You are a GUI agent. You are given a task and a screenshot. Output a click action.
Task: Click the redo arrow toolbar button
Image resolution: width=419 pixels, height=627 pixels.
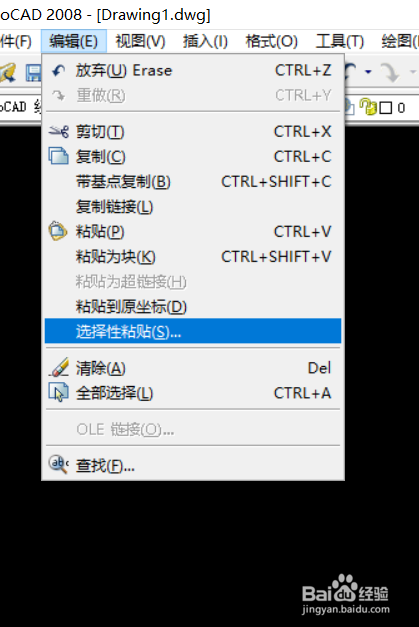[x=389, y=72]
